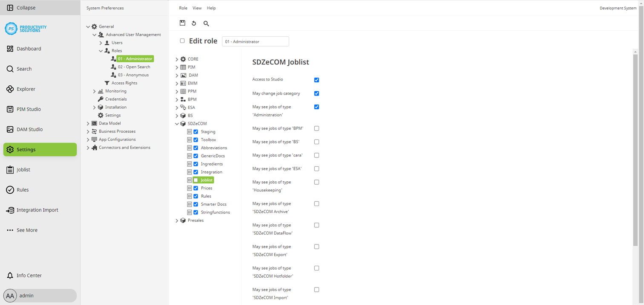
Task: Open the Role menu
Action: (x=183, y=8)
